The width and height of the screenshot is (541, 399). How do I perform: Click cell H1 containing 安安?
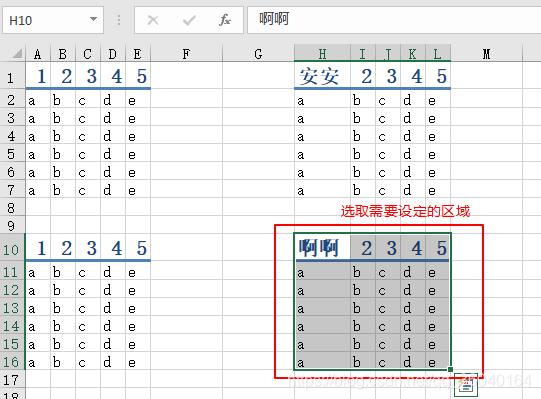pos(322,76)
